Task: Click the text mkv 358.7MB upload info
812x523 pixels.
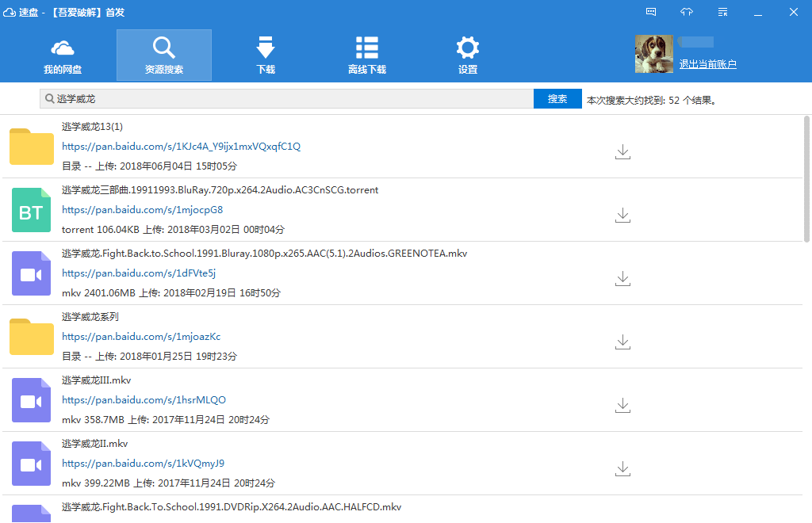Action: [166, 419]
